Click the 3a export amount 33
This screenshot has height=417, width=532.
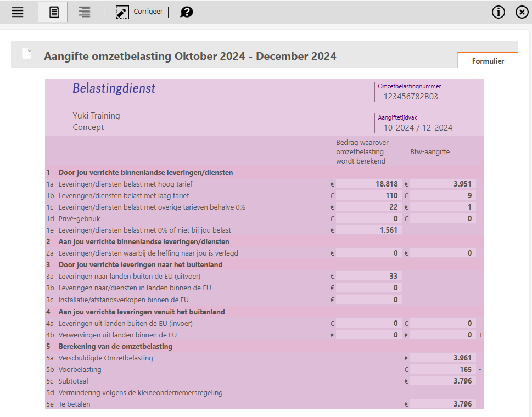pos(369,276)
